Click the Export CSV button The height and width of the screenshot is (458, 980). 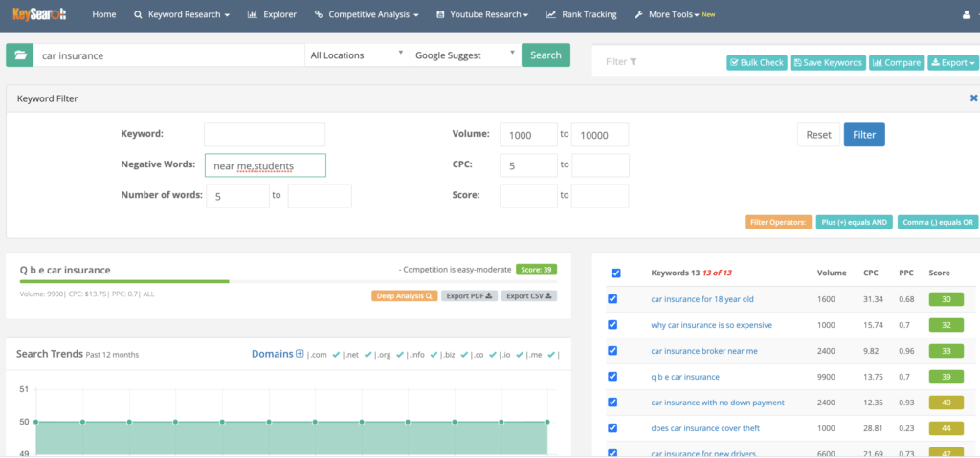[x=528, y=296]
